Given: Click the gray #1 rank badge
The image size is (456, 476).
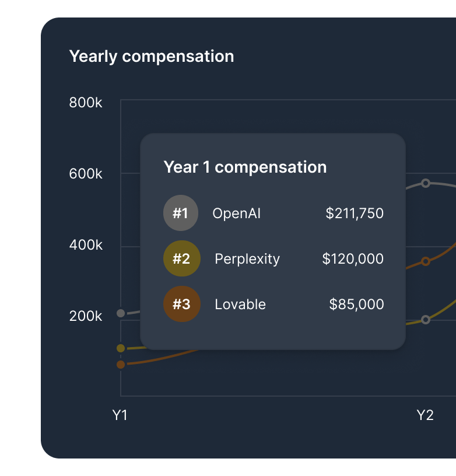Looking at the screenshot, I should pyautogui.click(x=181, y=213).
